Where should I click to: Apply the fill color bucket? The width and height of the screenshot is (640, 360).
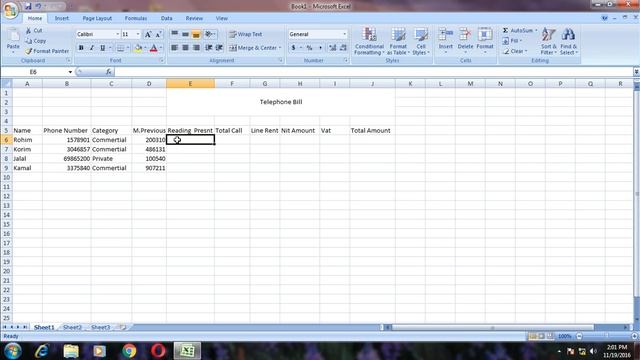pyautogui.click(x=138, y=48)
